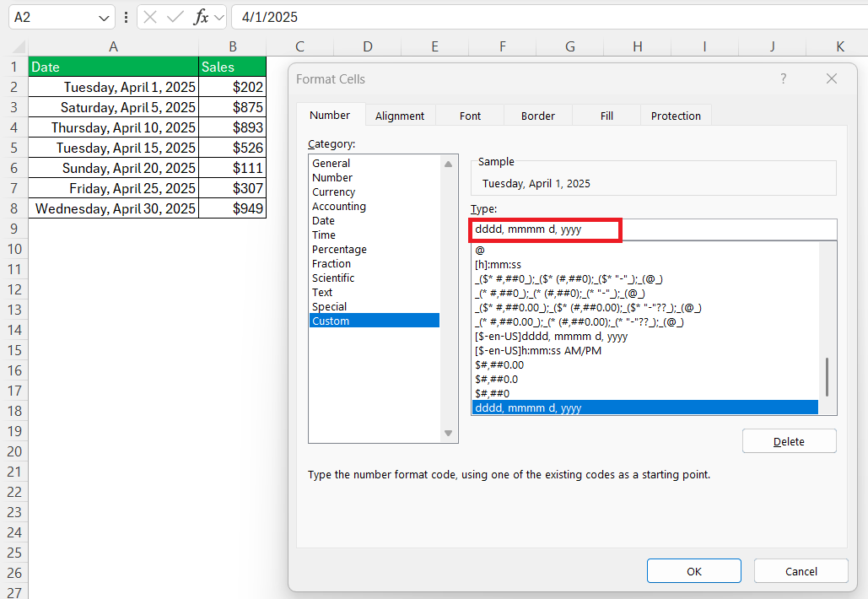Click cell Tuesday, April 1, 2025
This screenshot has width=868, height=599.
coord(114,87)
